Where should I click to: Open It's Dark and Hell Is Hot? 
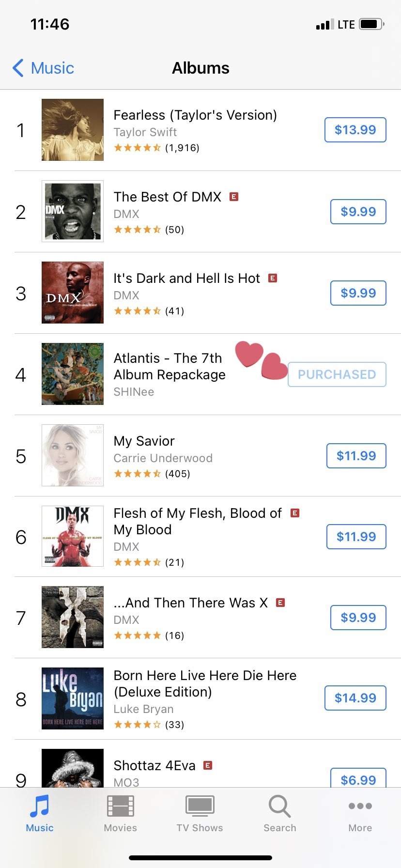(x=186, y=279)
